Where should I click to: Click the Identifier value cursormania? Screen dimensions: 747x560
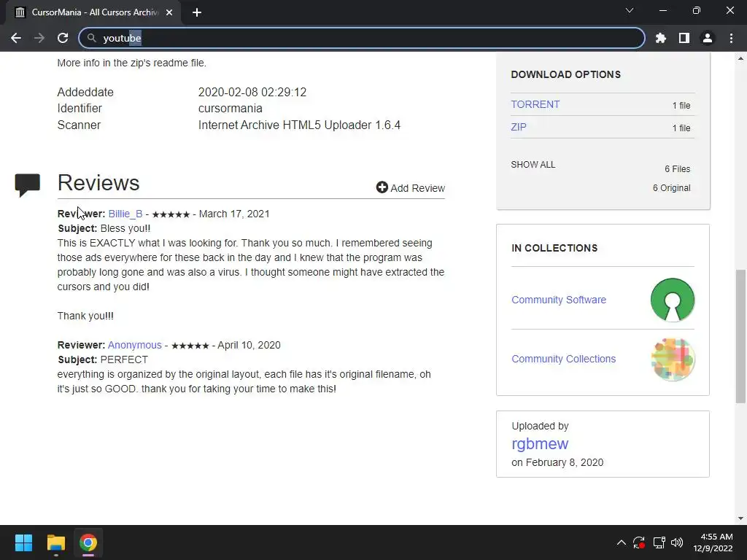(230, 109)
